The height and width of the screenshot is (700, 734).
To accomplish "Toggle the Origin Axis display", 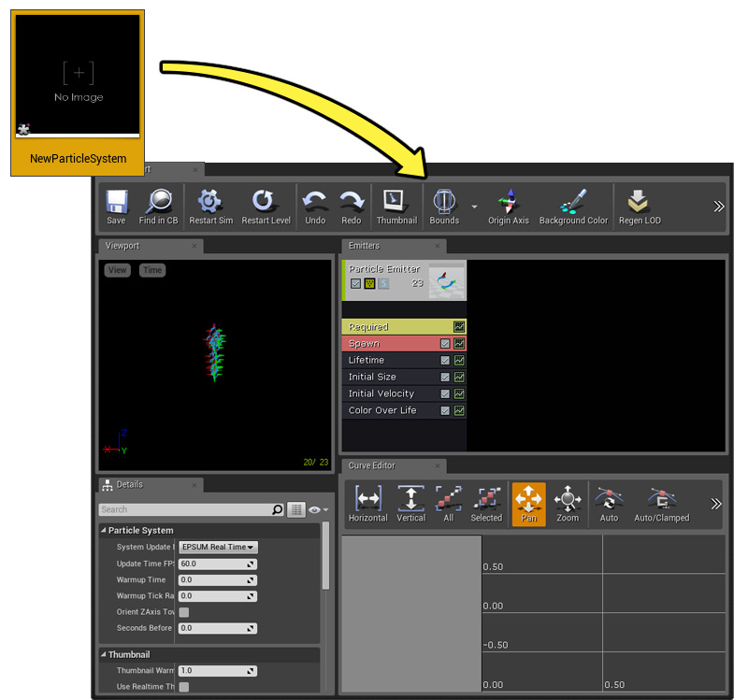I will [509, 207].
